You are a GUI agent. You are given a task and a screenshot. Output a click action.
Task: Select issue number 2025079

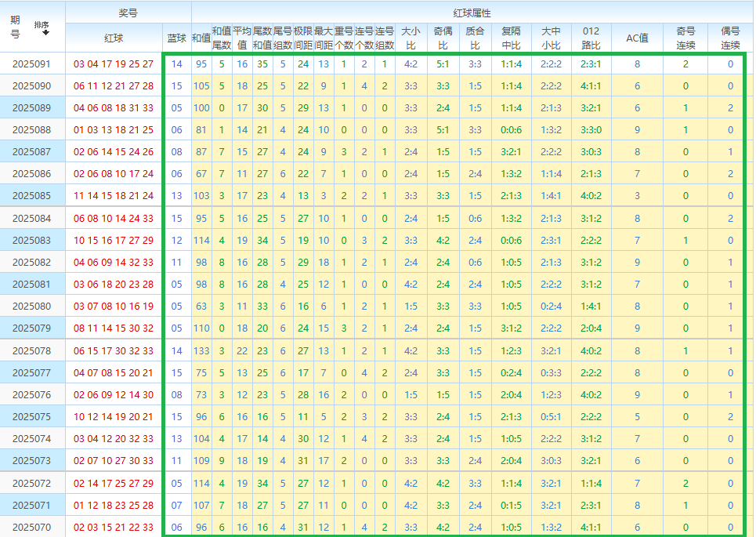click(x=31, y=328)
